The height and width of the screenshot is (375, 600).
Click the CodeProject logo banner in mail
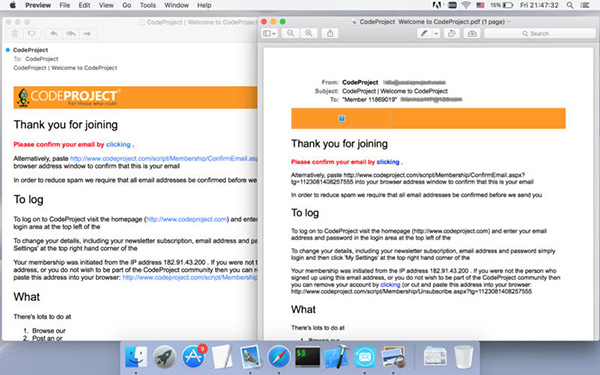click(135, 98)
